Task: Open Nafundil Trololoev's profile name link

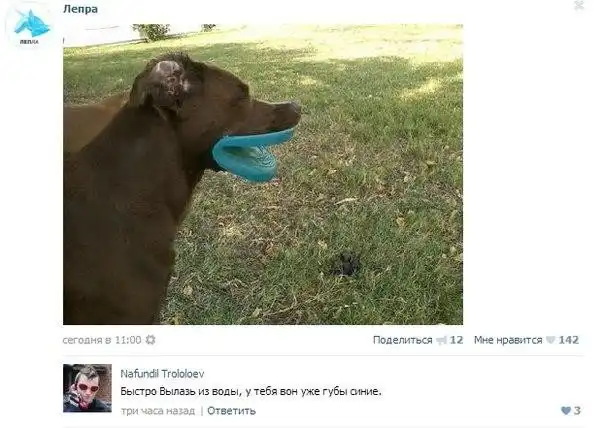Action: [162, 374]
